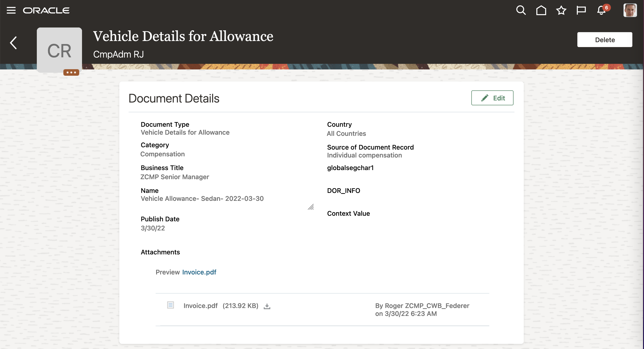Open the Watchlist flag icon
Screen dimensions: 644x349
click(x=581, y=10)
